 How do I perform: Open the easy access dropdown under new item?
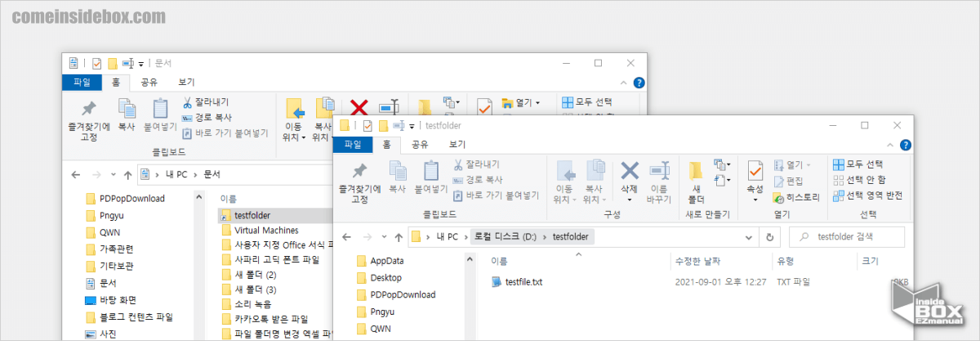click(721, 180)
